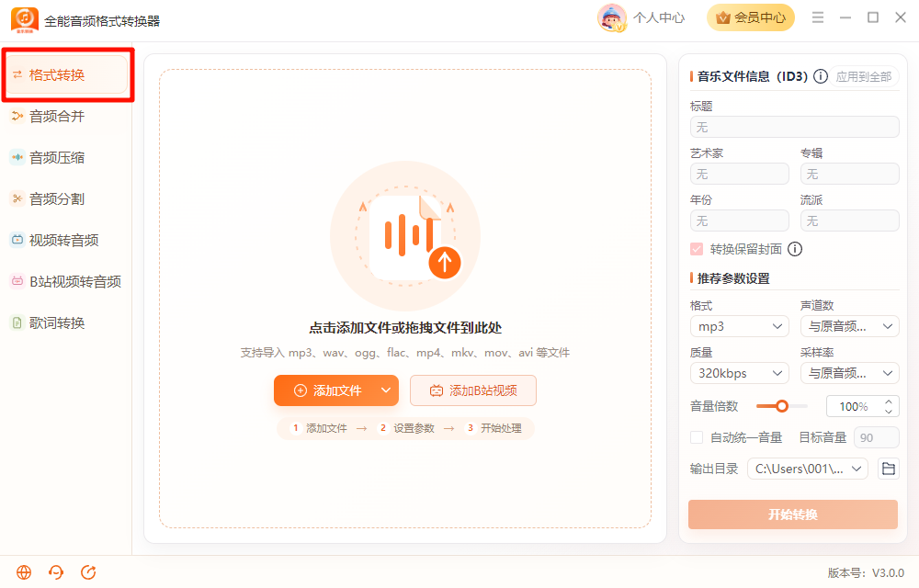Click 添加B站视频 button
The width and height of the screenshot is (919, 588).
pos(473,390)
